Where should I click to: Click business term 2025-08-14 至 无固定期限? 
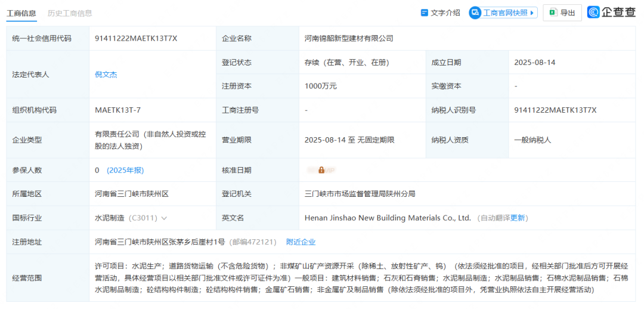click(349, 140)
